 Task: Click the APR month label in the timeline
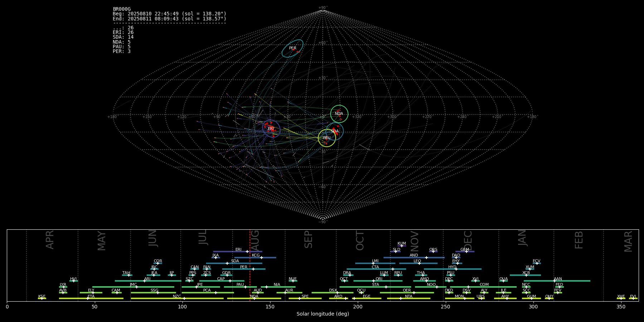click(x=50, y=240)
